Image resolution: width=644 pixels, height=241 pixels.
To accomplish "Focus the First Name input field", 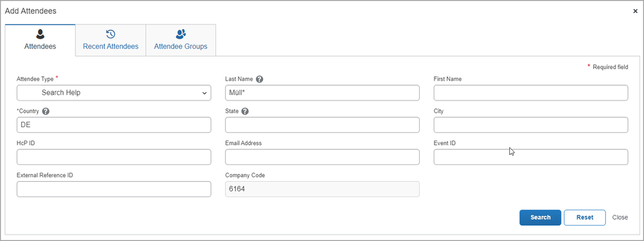I will [531, 93].
